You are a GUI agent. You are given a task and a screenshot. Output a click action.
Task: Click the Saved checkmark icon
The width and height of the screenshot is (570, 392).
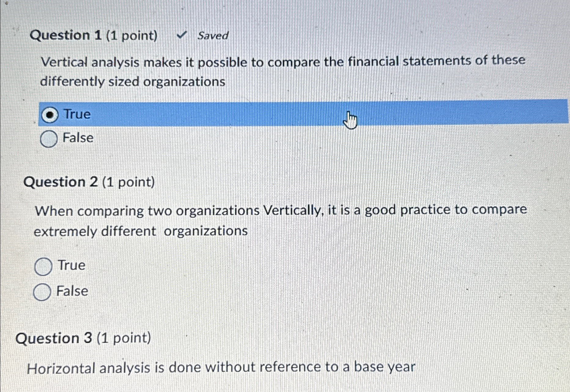click(x=182, y=35)
